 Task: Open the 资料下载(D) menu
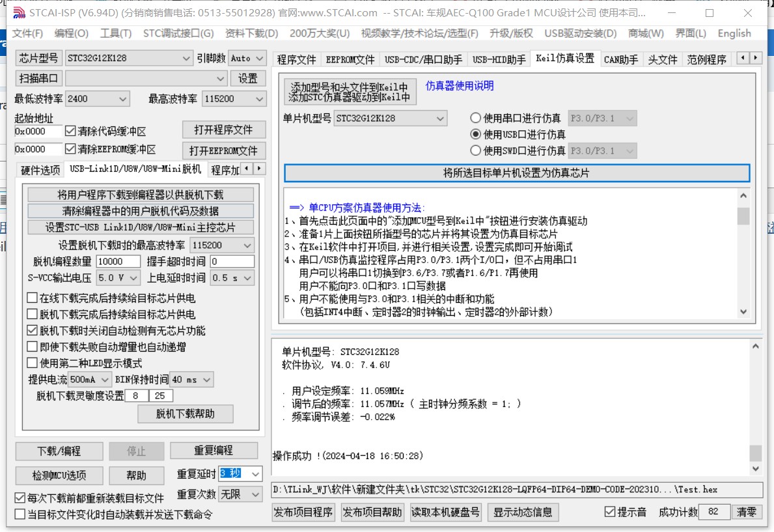pyautogui.click(x=251, y=34)
